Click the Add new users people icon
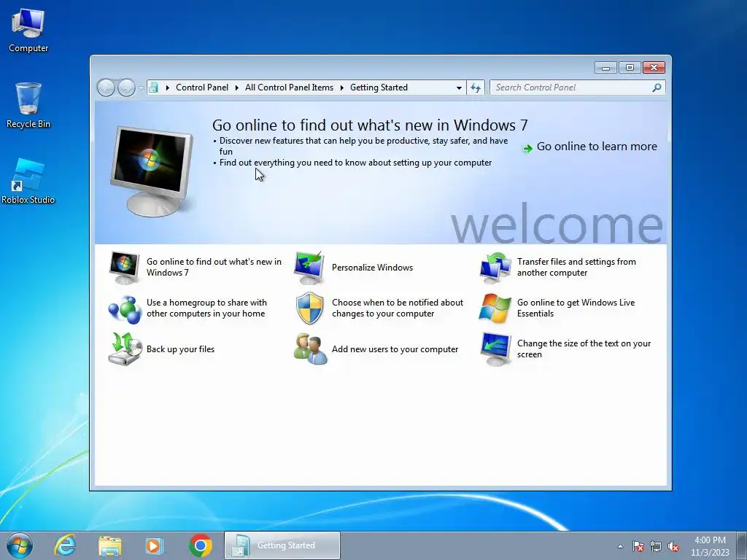 tap(310, 349)
